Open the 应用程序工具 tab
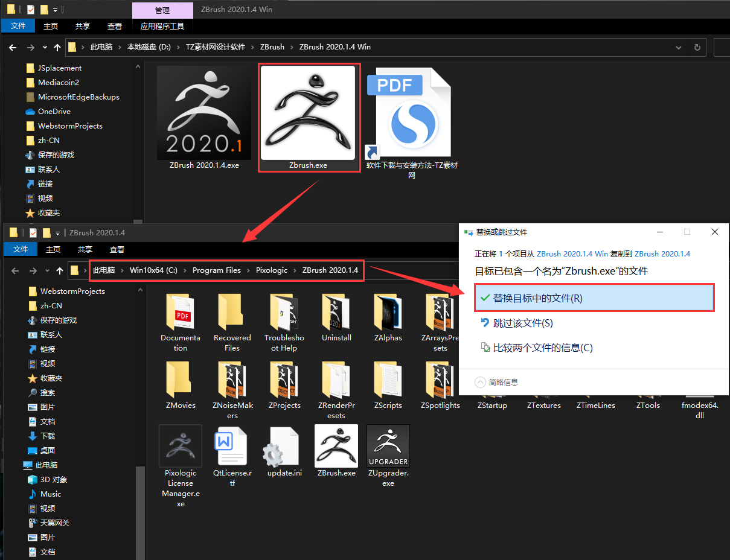The width and height of the screenshot is (730, 560). (162, 26)
